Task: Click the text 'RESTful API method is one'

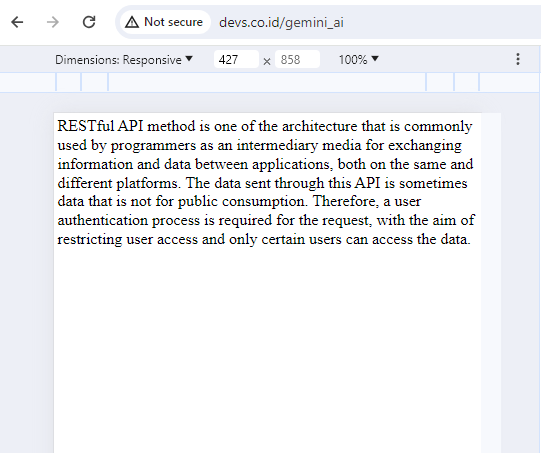Action: [146, 126]
